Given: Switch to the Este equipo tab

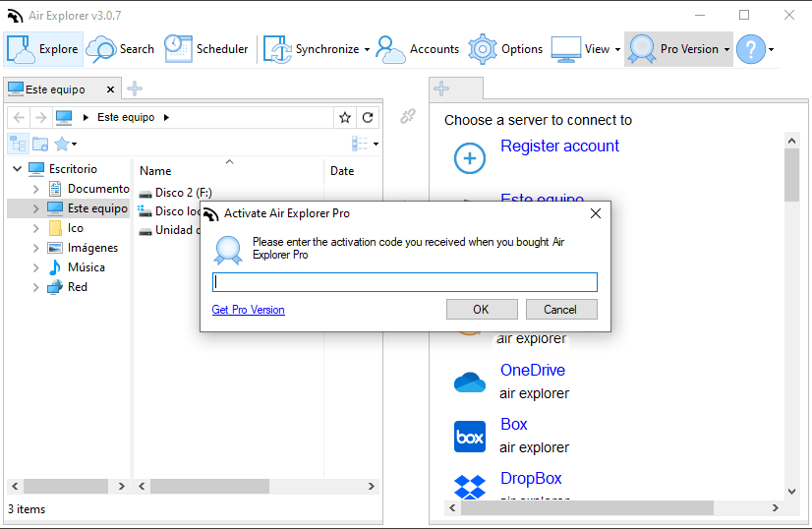Looking at the screenshot, I should (x=54, y=89).
